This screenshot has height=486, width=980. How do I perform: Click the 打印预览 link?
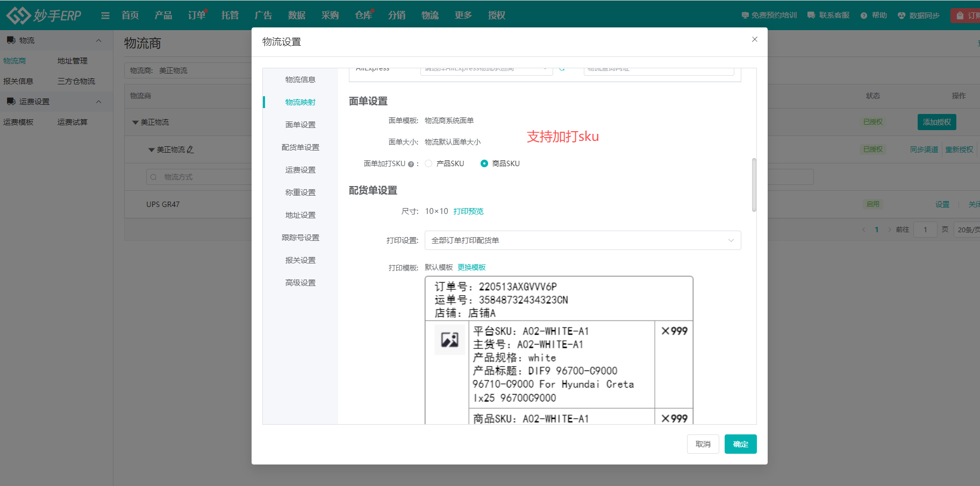[468, 211]
